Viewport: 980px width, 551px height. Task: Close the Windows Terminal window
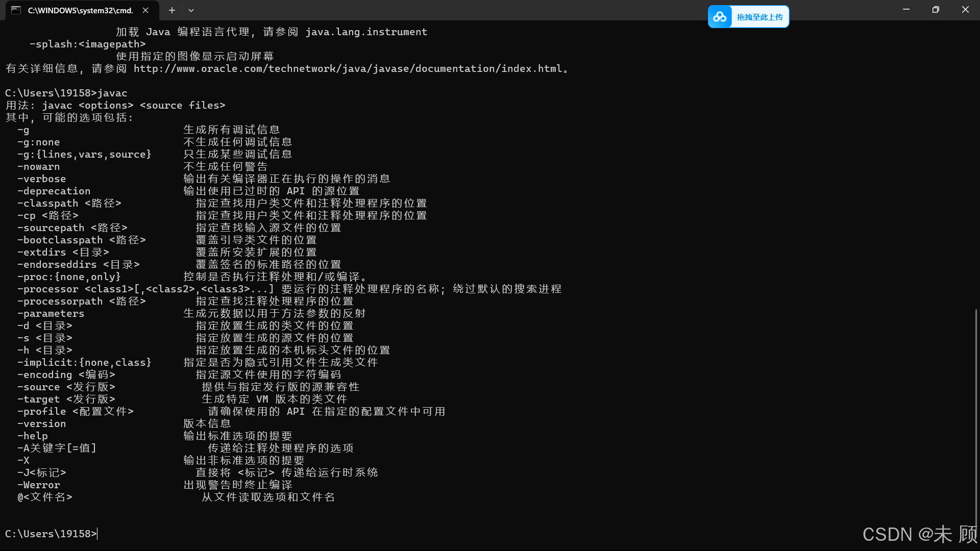pos(965,10)
